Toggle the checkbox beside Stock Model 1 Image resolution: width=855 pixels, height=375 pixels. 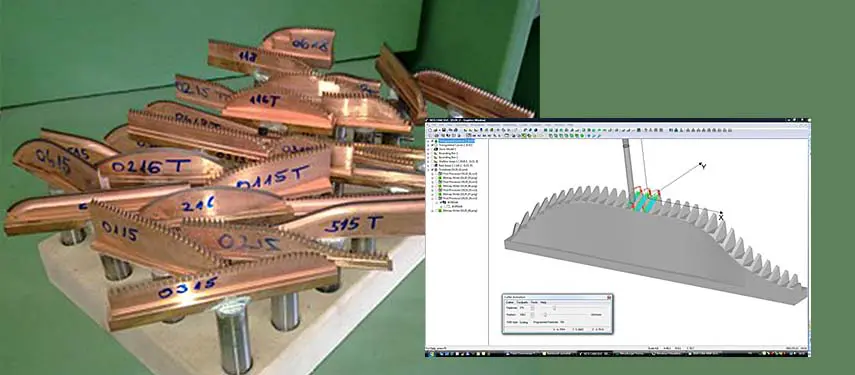click(432, 149)
